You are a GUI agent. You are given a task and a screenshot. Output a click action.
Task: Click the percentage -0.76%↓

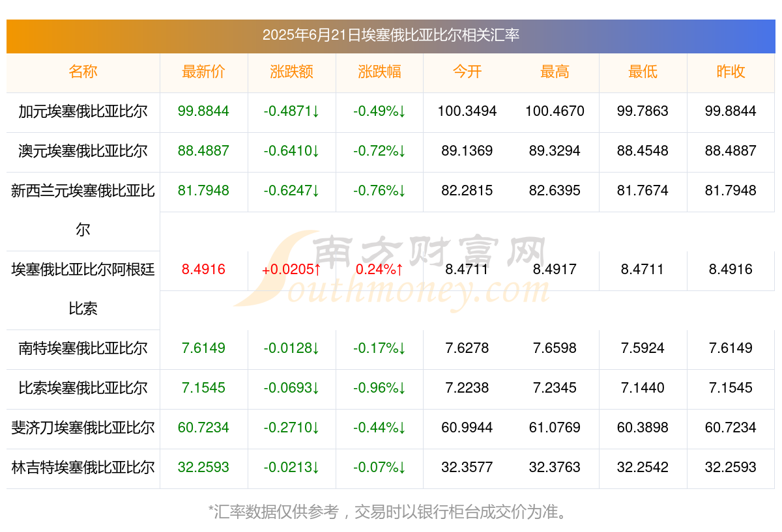click(379, 191)
